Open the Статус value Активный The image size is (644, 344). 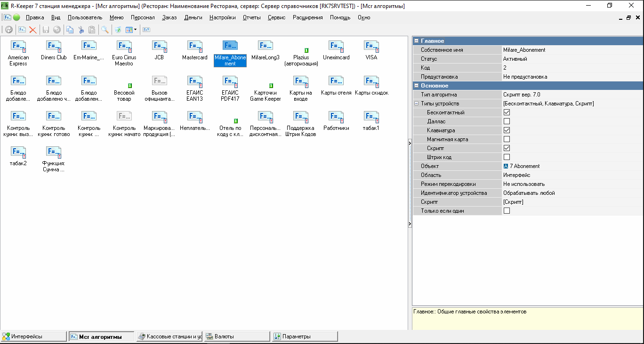click(572, 59)
